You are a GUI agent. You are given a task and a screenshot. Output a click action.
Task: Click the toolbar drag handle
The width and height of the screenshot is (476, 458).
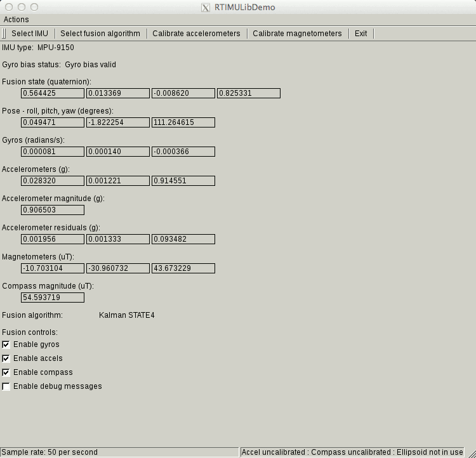pyautogui.click(x=4, y=34)
